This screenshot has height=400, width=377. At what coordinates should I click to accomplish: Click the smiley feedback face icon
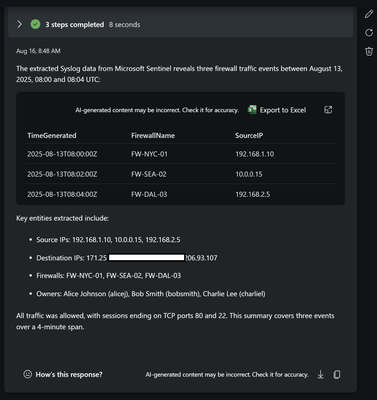(x=27, y=374)
